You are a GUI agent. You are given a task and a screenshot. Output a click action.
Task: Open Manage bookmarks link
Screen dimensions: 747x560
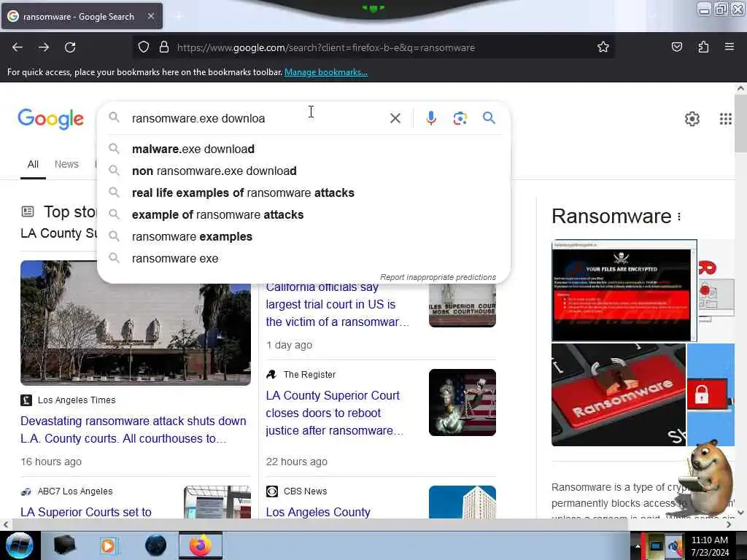(x=326, y=72)
